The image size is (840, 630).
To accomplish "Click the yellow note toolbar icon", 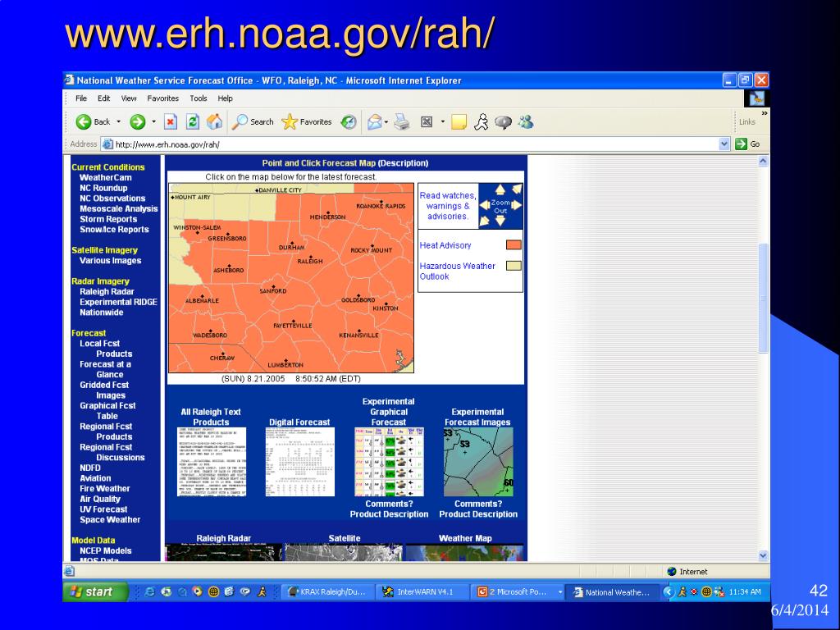I will coord(459,122).
